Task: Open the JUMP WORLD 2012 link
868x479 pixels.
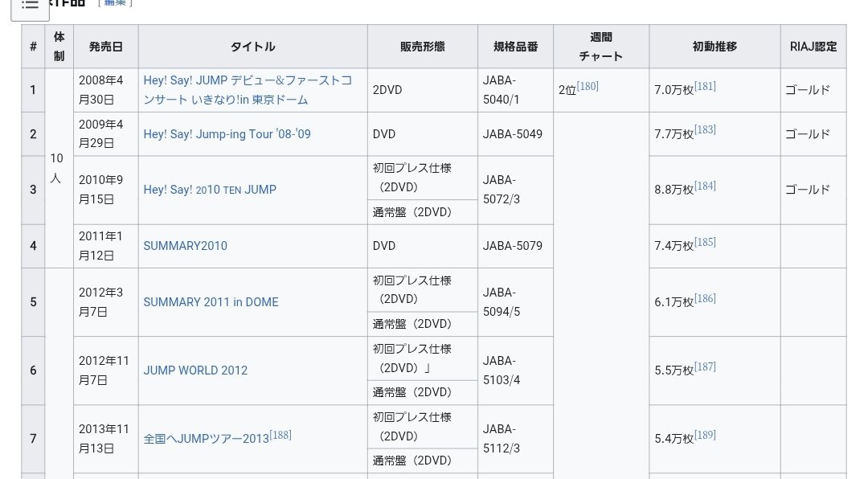Action: pos(195,370)
